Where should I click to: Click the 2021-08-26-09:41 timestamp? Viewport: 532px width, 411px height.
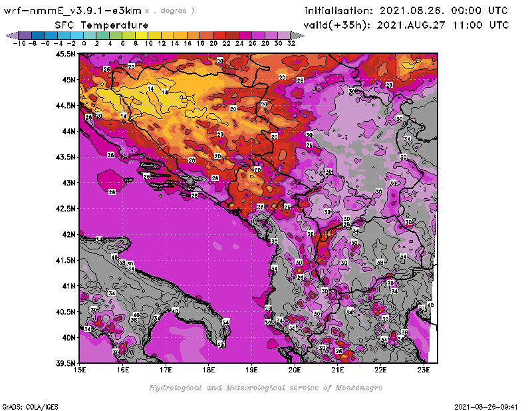[486, 407]
